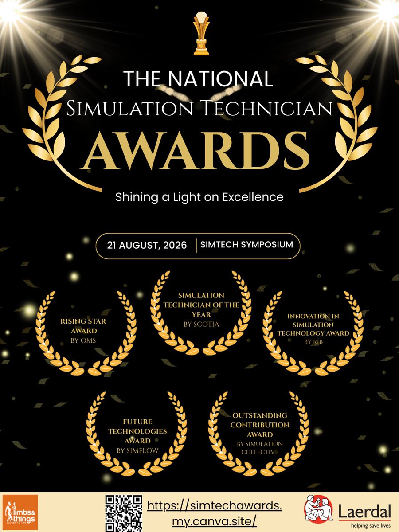Click "Shining a Light on Excellence" tagline
The width and height of the screenshot is (399, 532).
(x=199, y=197)
